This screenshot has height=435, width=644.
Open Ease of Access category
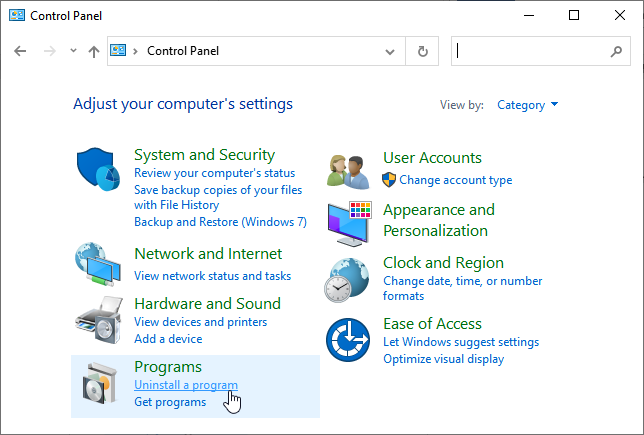point(432,324)
